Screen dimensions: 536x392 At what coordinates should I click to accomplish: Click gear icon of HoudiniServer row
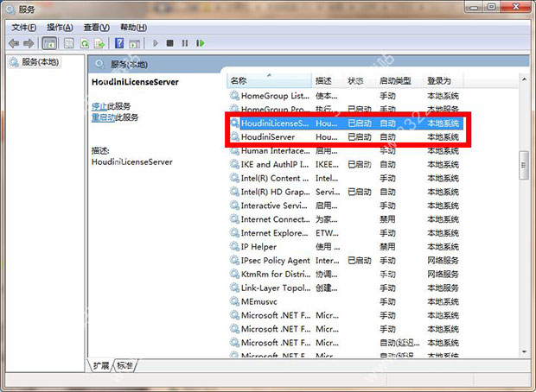[x=234, y=137]
